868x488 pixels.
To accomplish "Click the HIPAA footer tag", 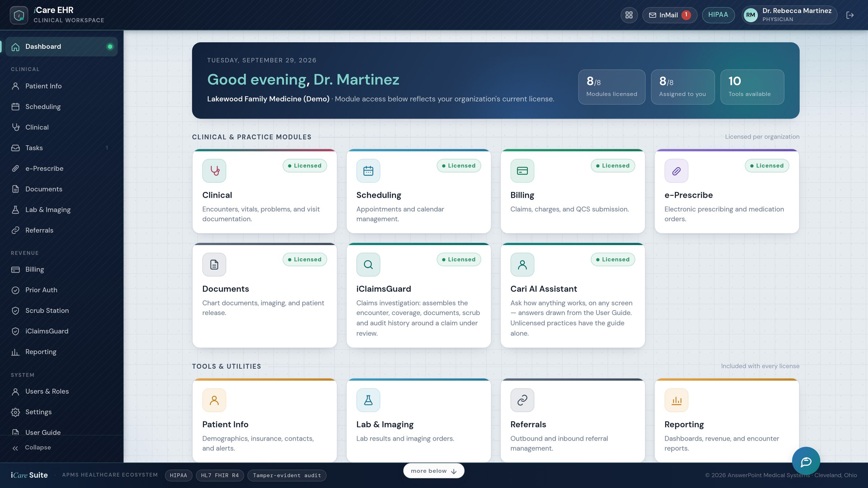I will 178,475.
